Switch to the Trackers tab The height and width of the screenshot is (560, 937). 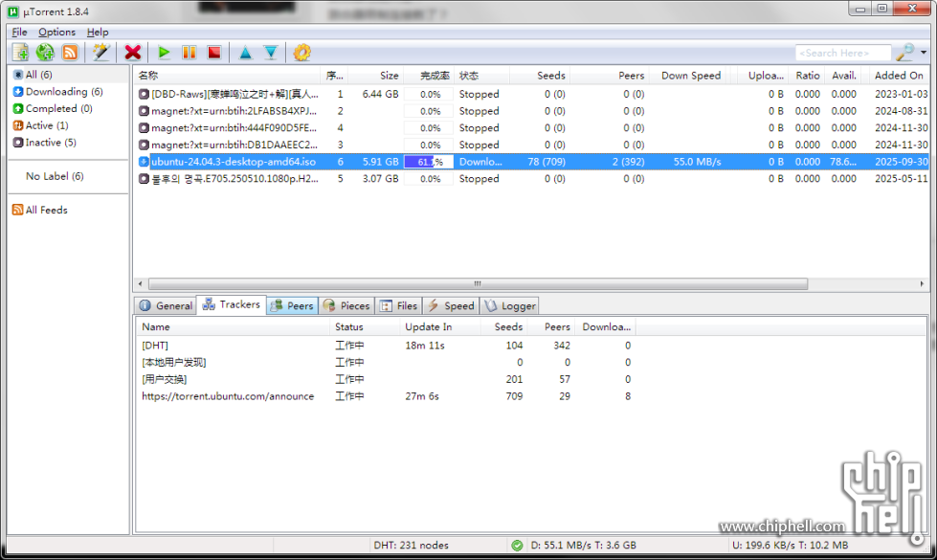click(232, 304)
